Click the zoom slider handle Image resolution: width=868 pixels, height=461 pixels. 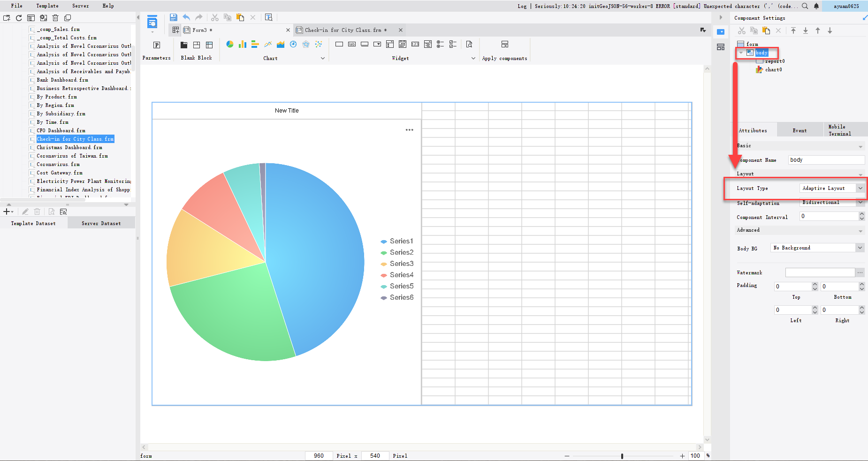pyautogui.click(x=622, y=456)
